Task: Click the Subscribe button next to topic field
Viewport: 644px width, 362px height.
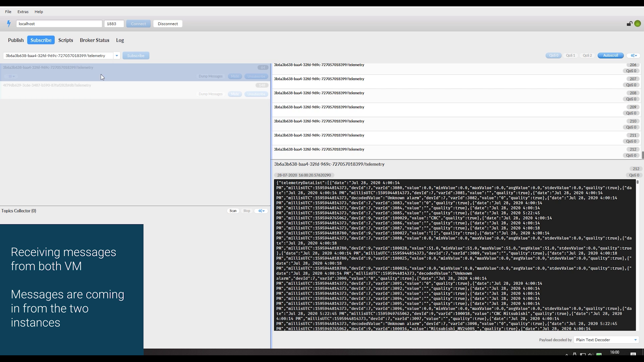Action: [136, 56]
